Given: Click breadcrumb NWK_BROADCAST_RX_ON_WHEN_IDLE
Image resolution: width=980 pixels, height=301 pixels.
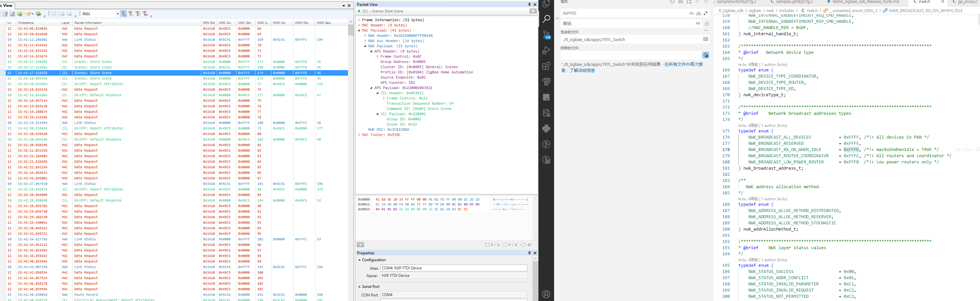Looking at the screenshot, I should pyautogui.click(x=926, y=11).
